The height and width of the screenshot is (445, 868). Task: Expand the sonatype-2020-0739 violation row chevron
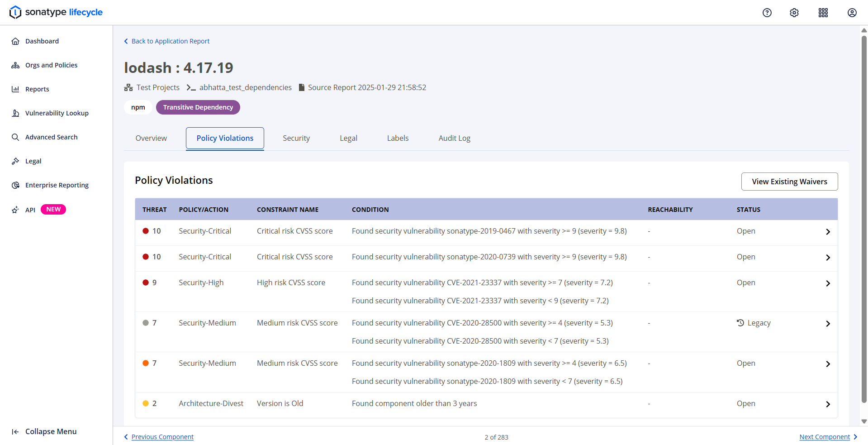point(828,258)
